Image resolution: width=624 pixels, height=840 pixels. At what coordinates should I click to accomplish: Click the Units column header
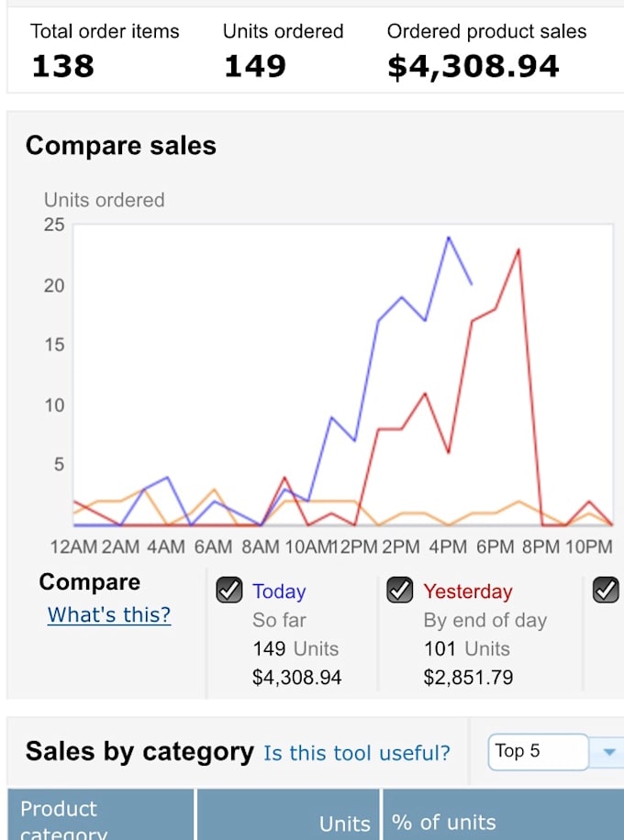pyautogui.click(x=344, y=823)
